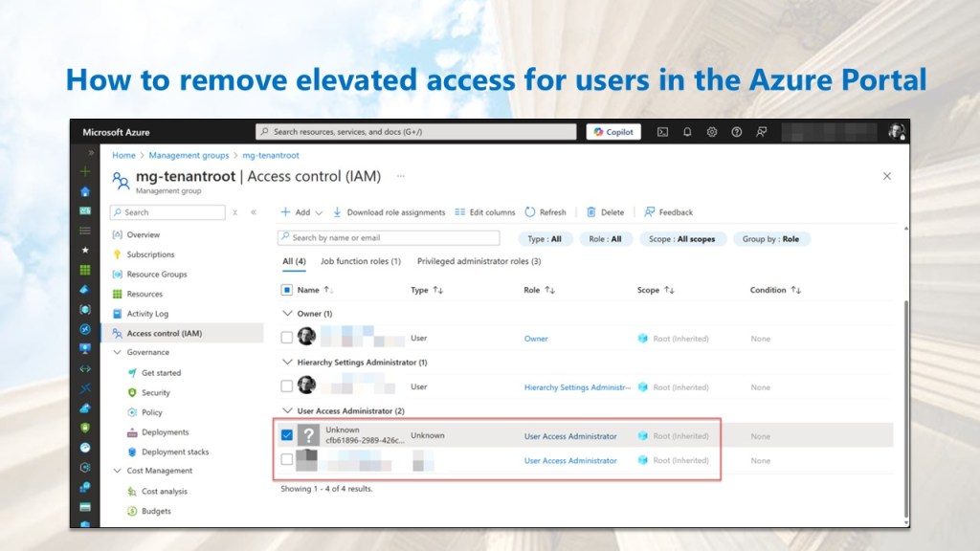980x551 pixels.
Task: Open the Copilot assistant
Action: [612, 132]
